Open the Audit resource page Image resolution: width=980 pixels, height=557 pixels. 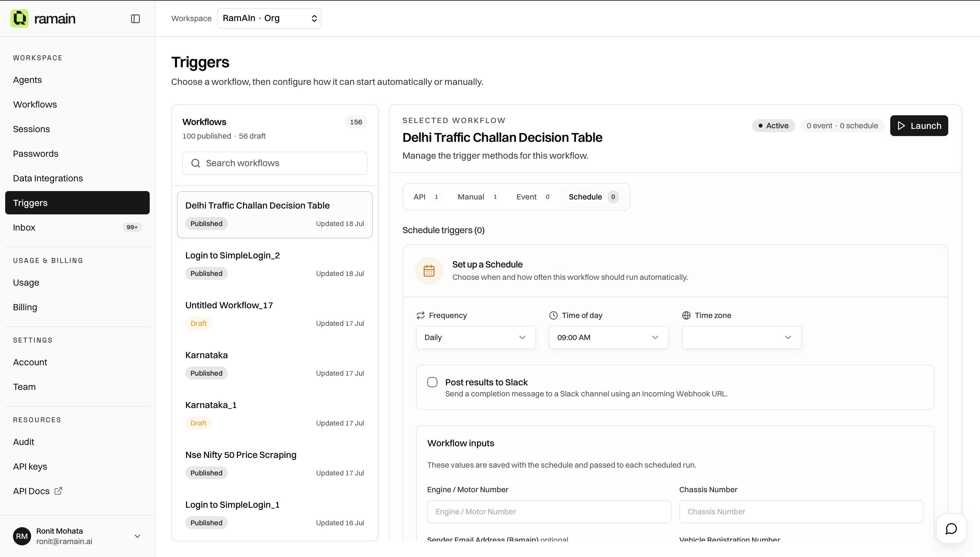pyautogui.click(x=77, y=442)
